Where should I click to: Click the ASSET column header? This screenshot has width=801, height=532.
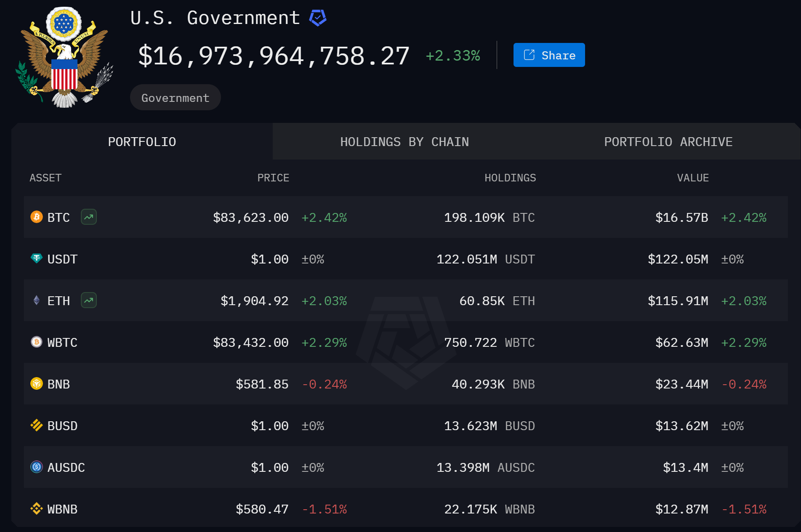(45, 178)
